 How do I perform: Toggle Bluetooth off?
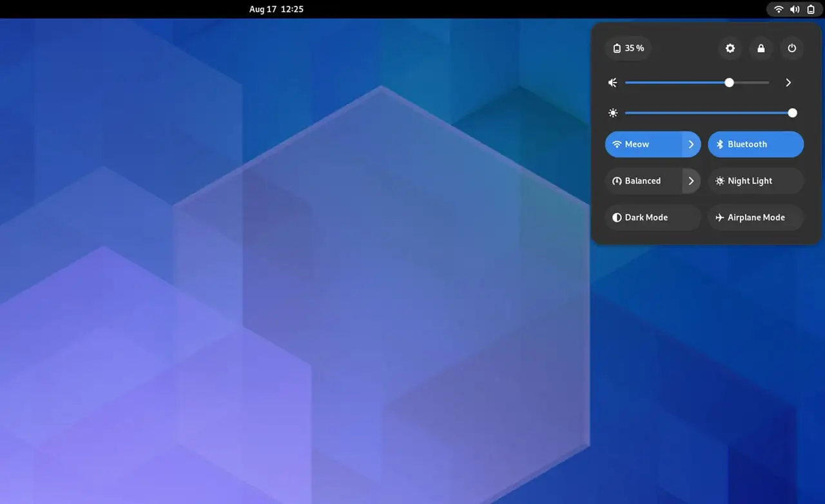[755, 144]
